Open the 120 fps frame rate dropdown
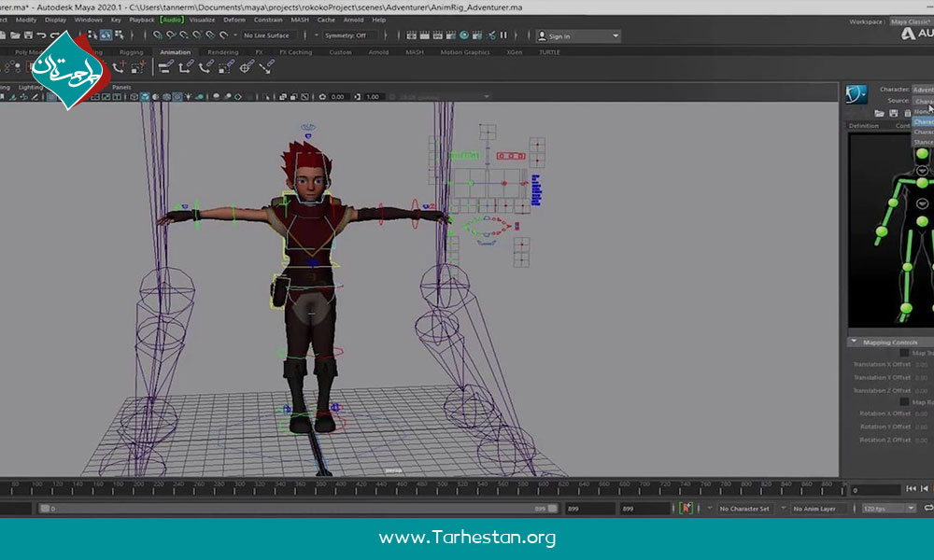The image size is (934, 560). 889,509
